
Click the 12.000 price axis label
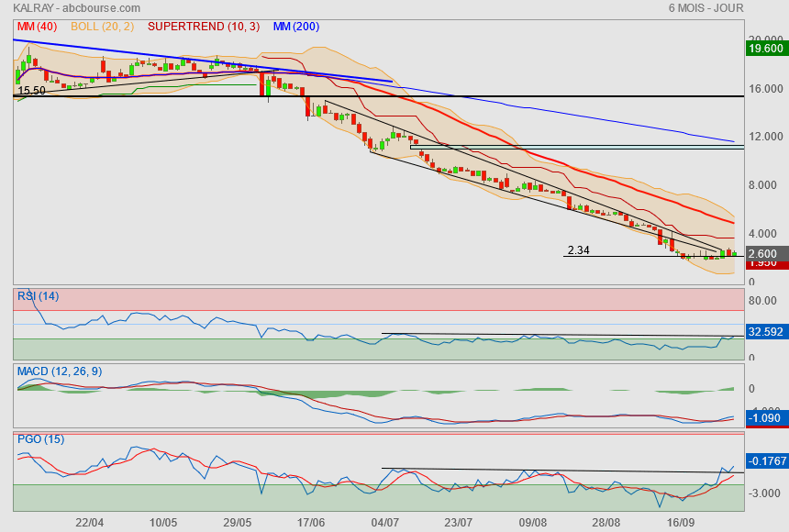coord(766,137)
